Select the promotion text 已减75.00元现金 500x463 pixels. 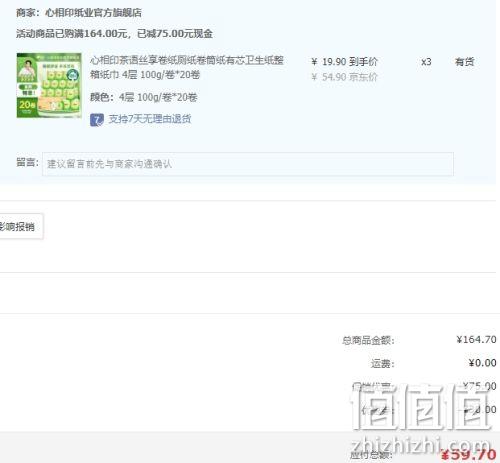(x=175, y=33)
